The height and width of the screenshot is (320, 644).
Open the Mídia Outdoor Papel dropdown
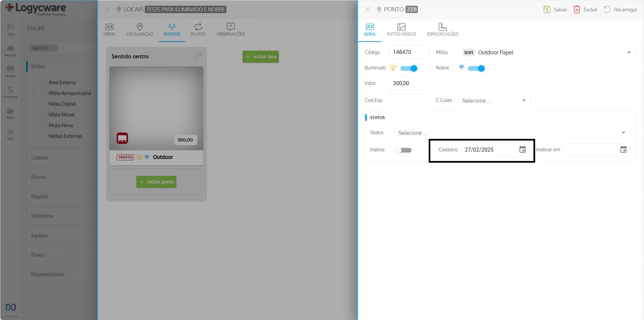[547, 52]
